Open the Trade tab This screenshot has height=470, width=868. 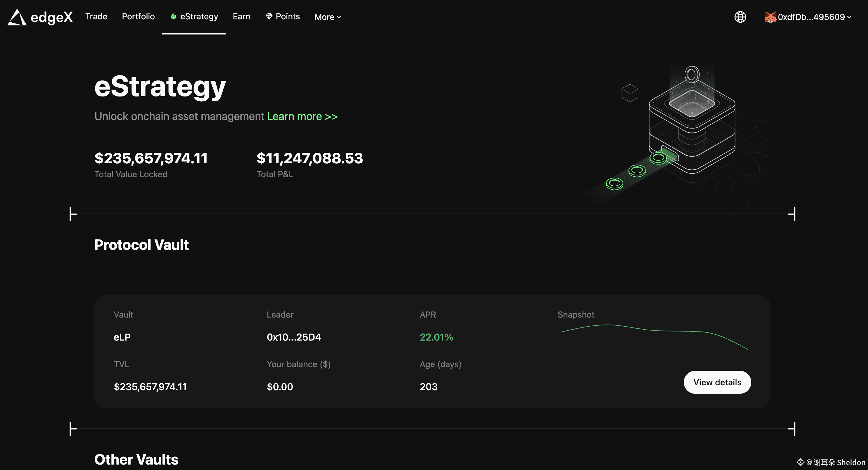[96, 17]
